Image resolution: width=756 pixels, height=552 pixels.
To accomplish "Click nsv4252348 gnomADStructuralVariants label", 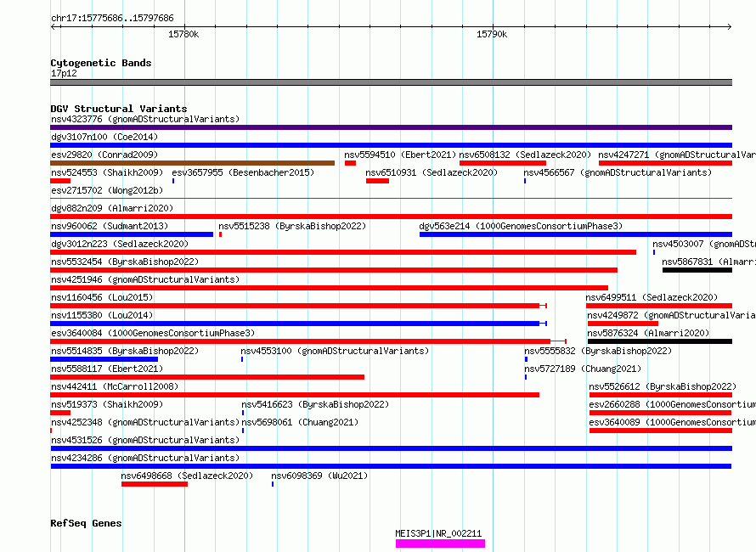I will click(x=145, y=422).
